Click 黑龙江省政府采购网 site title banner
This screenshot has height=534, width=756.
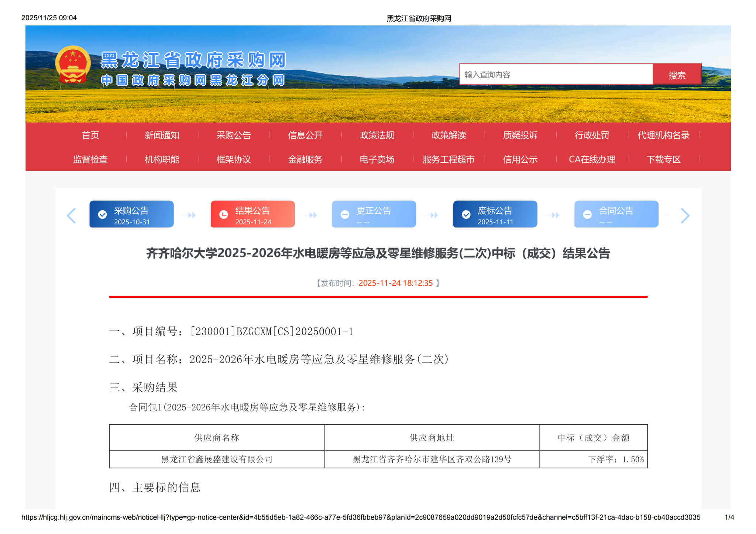click(x=193, y=60)
